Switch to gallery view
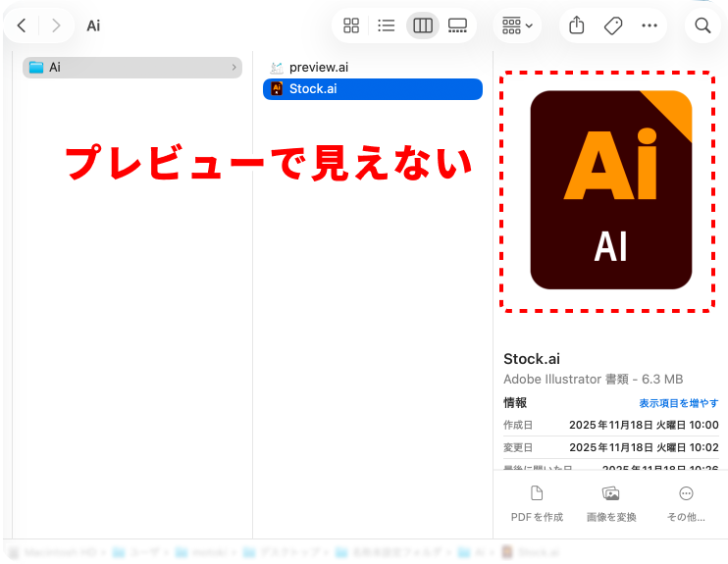 [457, 26]
